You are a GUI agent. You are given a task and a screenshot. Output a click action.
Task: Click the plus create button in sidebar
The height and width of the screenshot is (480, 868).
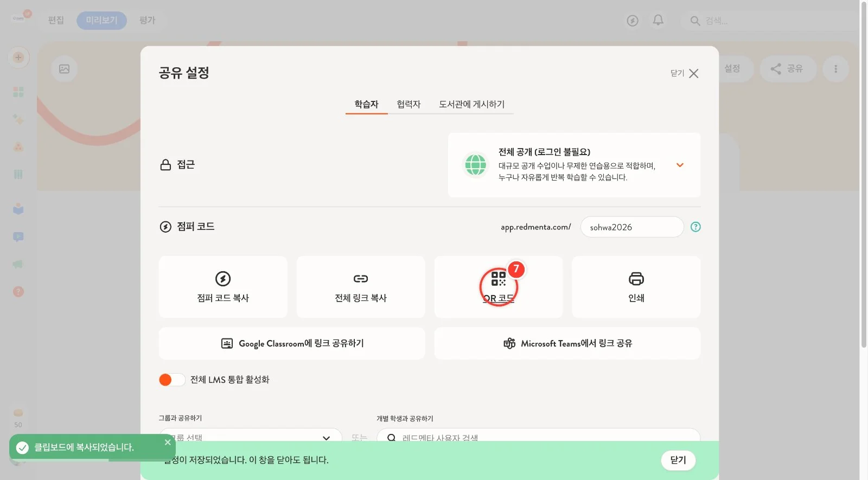(18, 57)
